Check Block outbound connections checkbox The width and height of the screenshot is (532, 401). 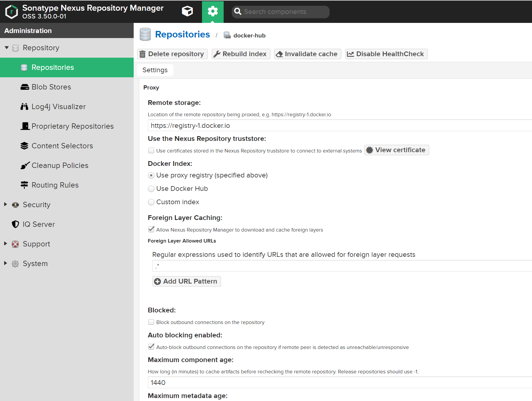click(x=151, y=322)
